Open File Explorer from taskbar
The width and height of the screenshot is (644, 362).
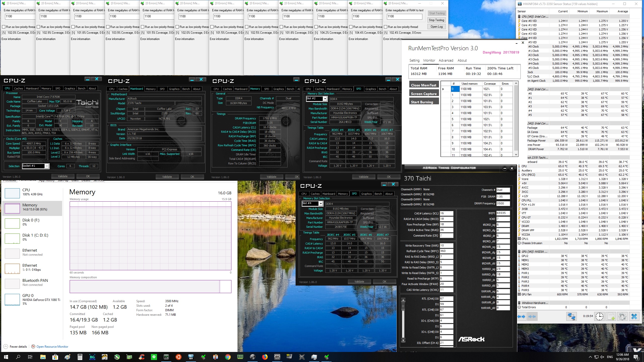(x=43, y=357)
